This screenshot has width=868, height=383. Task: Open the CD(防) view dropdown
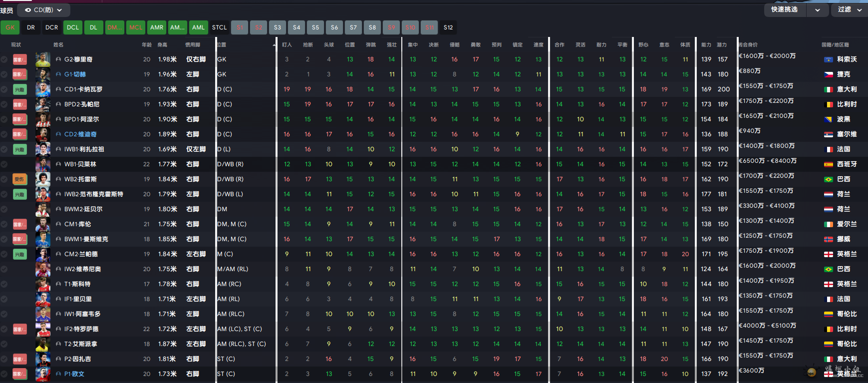(x=43, y=10)
